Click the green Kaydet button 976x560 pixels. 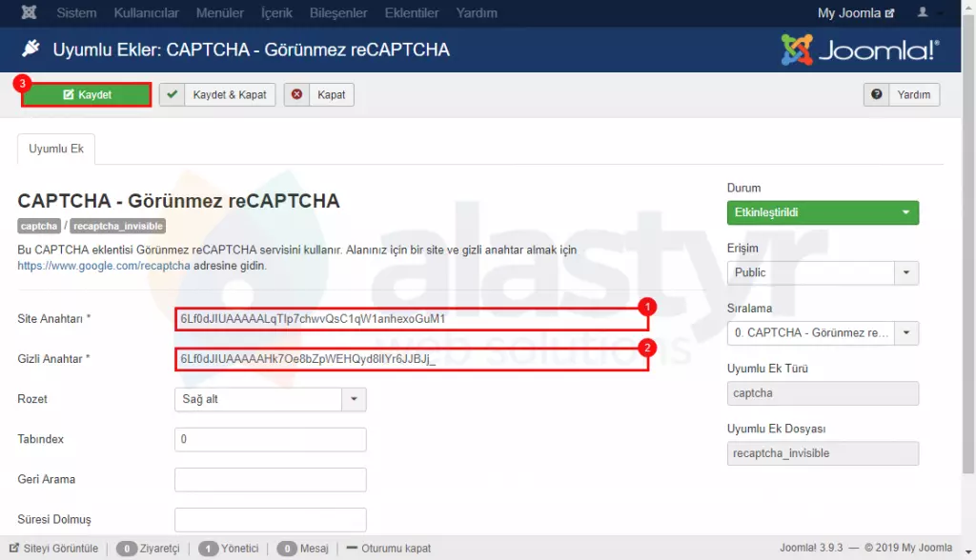pyautogui.click(x=87, y=94)
